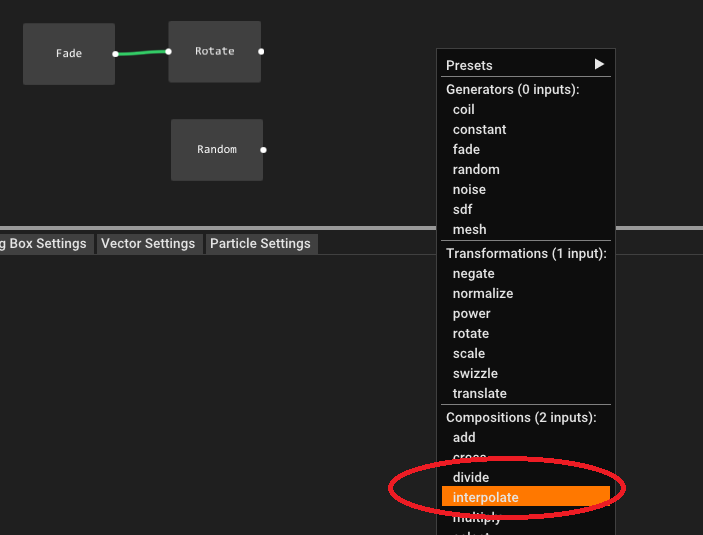
Task: Expand Presets submenu arrow
Action: [599, 64]
